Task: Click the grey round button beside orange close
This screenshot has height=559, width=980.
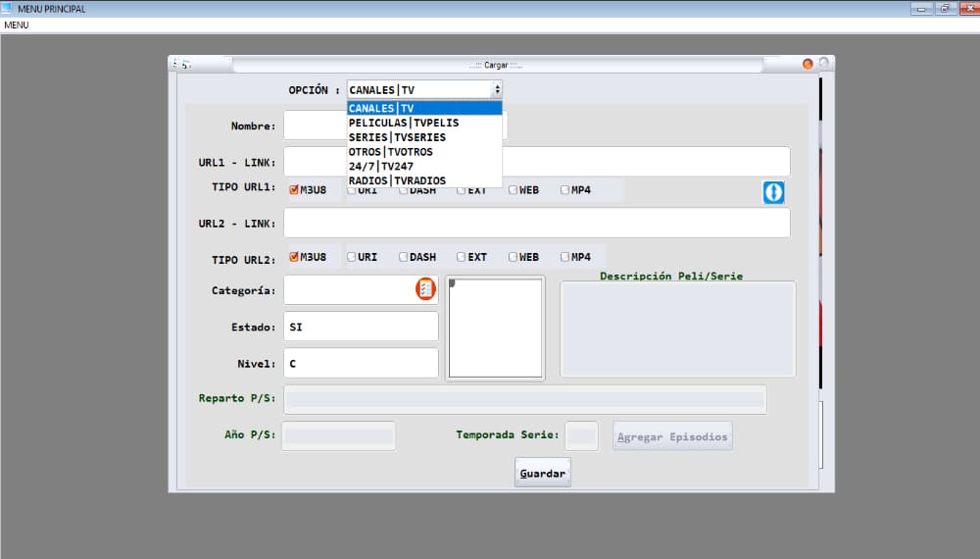Action: tap(824, 63)
